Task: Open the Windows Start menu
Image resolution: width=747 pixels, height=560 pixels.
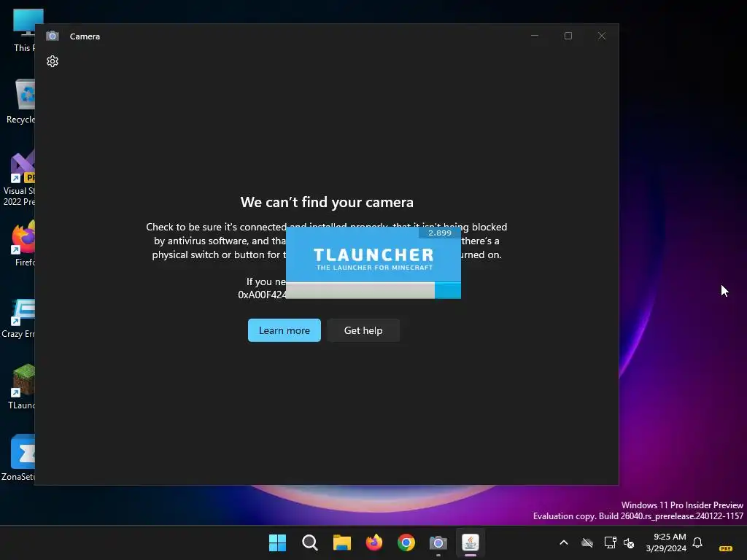Action: (x=277, y=542)
